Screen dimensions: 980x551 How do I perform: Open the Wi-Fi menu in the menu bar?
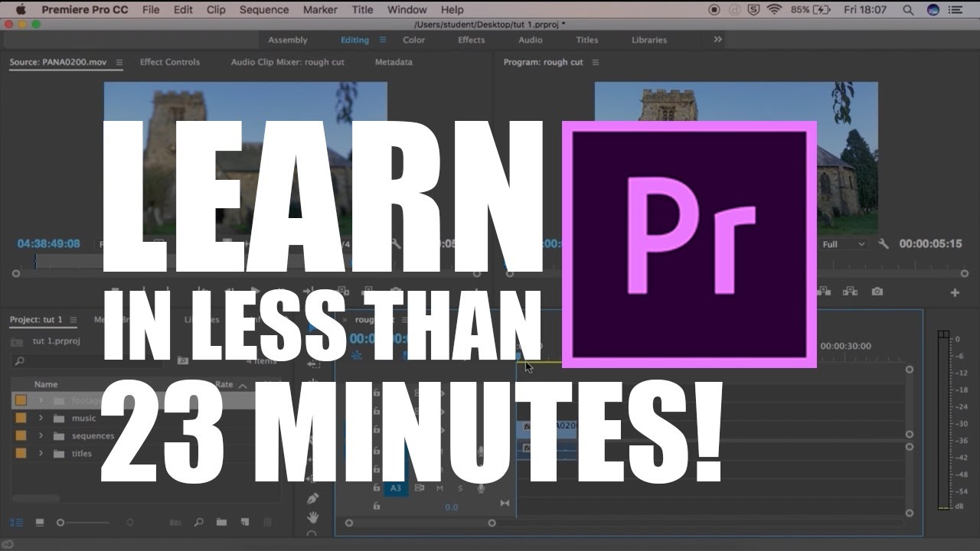[x=774, y=10]
